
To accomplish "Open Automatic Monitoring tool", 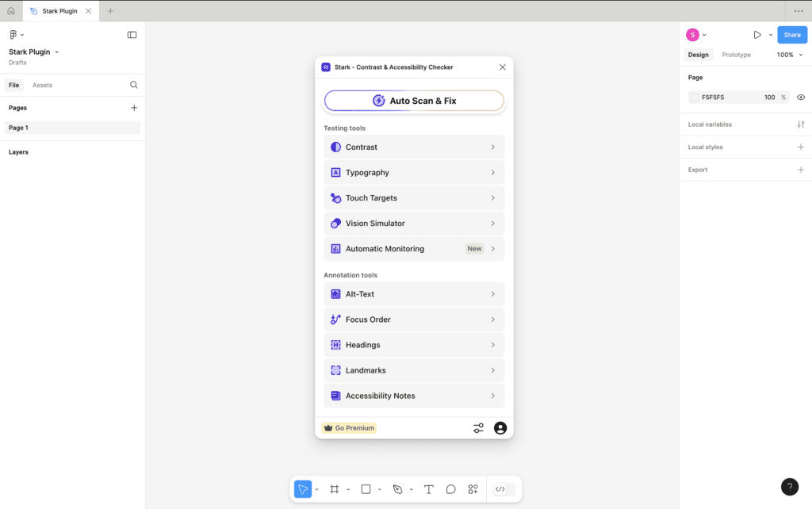I will pos(414,248).
